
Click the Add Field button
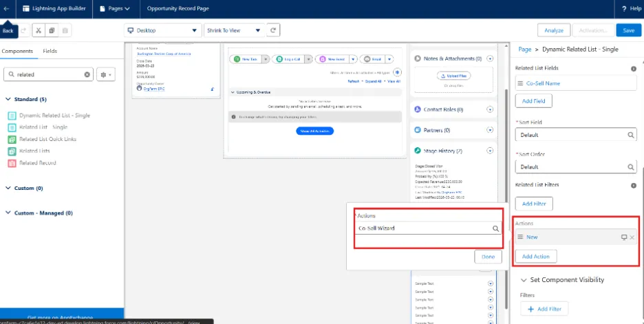[x=533, y=101]
